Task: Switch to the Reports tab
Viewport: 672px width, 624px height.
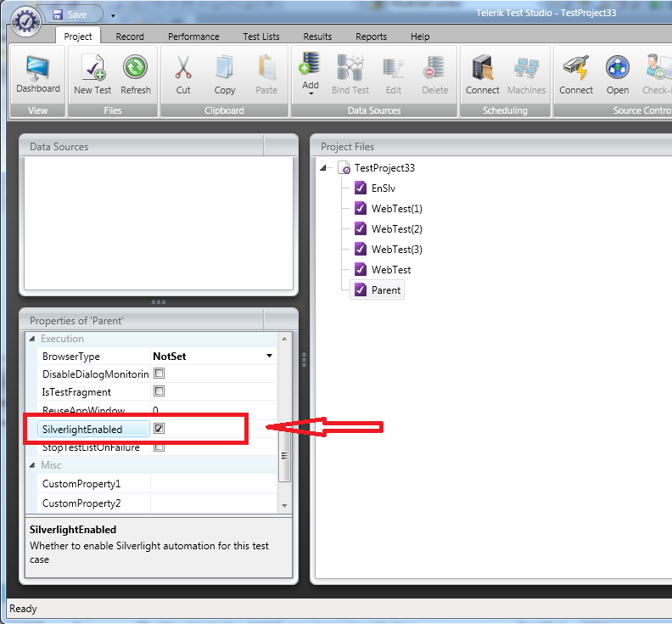Action: tap(371, 37)
